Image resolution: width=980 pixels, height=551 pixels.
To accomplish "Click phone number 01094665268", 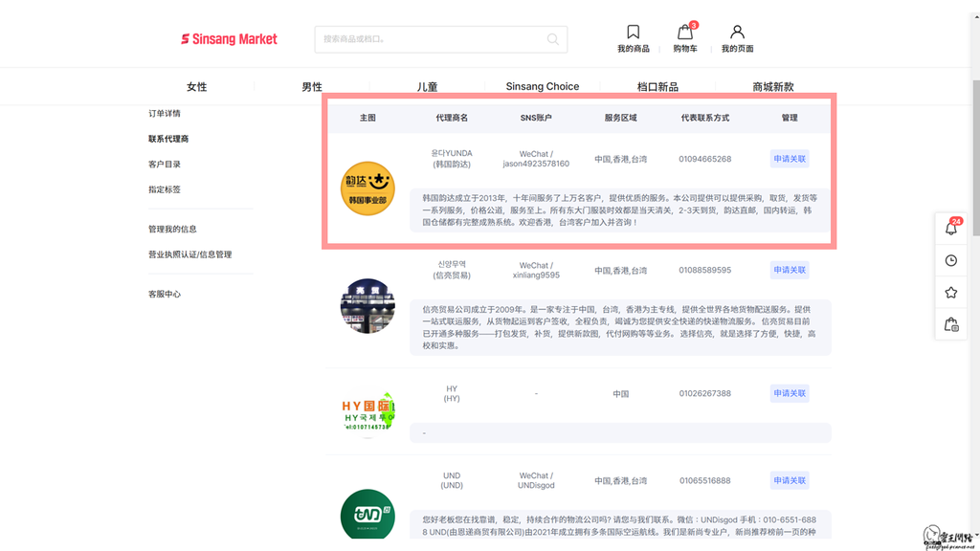I will 705,159.
